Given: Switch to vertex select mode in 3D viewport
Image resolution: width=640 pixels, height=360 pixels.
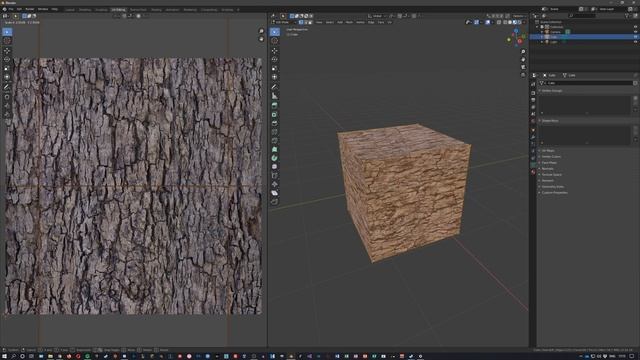Looking at the screenshot, I should click(301, 22).
